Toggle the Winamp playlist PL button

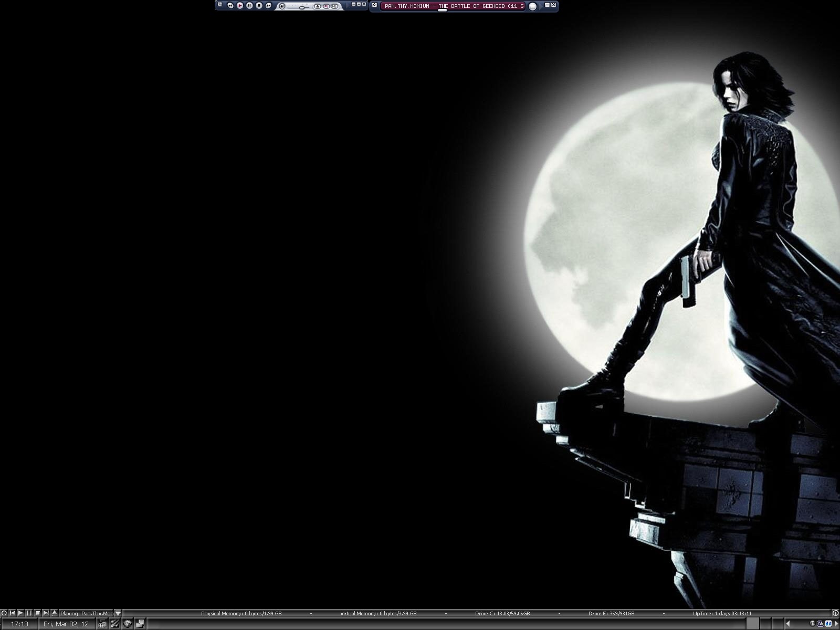[326, 6]
